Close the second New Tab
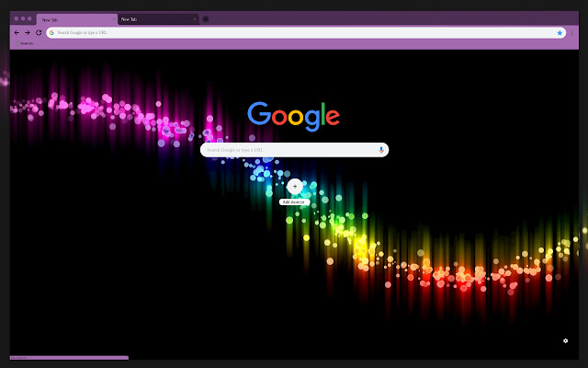The image size is (588, 368). click(x=195, y=19)
